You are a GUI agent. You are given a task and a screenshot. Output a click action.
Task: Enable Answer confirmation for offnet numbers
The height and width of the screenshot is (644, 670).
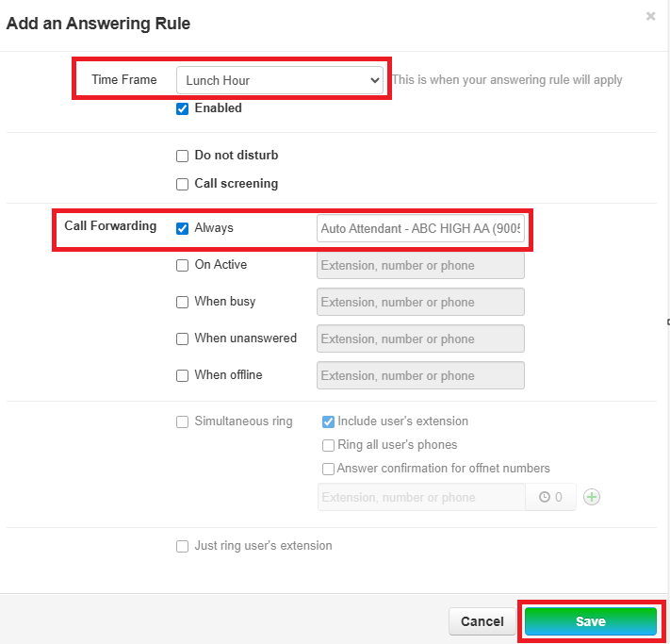point(329,469)
